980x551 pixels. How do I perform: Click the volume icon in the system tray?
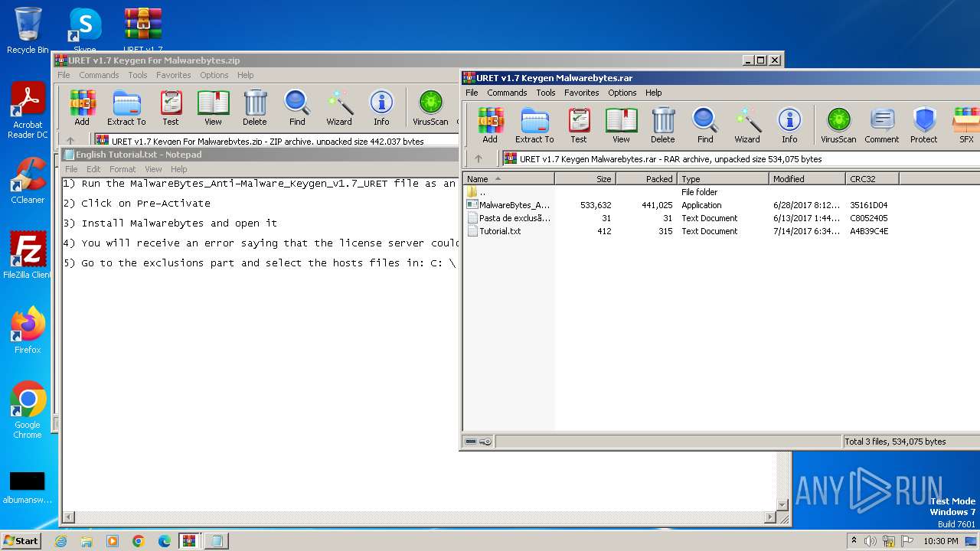(871, 541)
